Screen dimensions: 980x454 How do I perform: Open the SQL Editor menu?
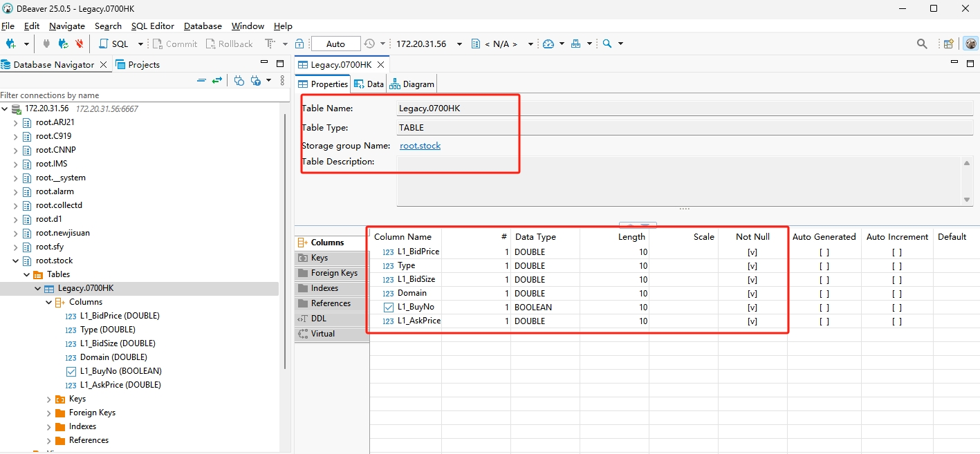(x=153, y=26)
